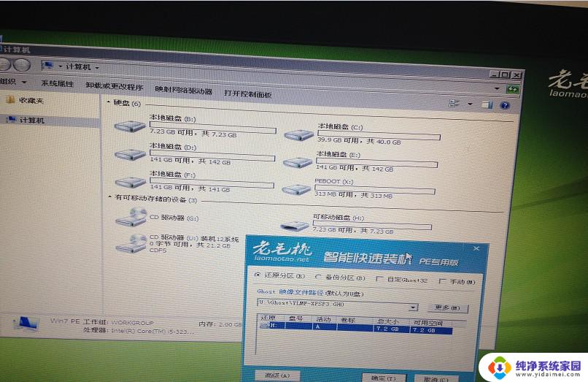
Task: Click '7.23 GB 可用, 共 7.23 GB' under disk B:
Action: tap(193, 134)
